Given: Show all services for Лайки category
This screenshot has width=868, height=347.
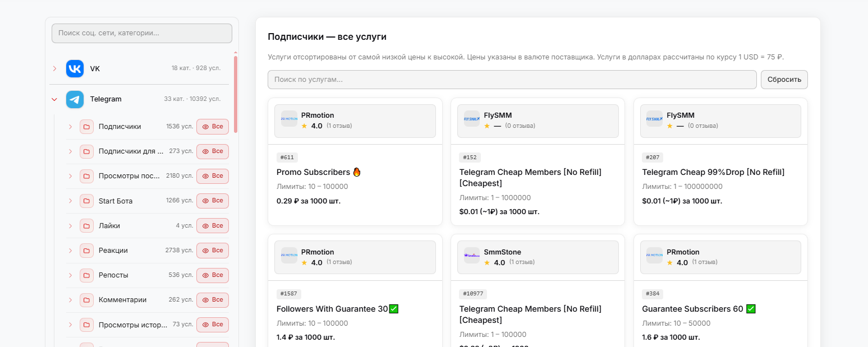Looking at the screenshot, I should pyautogui.click(x=213, y=226).
